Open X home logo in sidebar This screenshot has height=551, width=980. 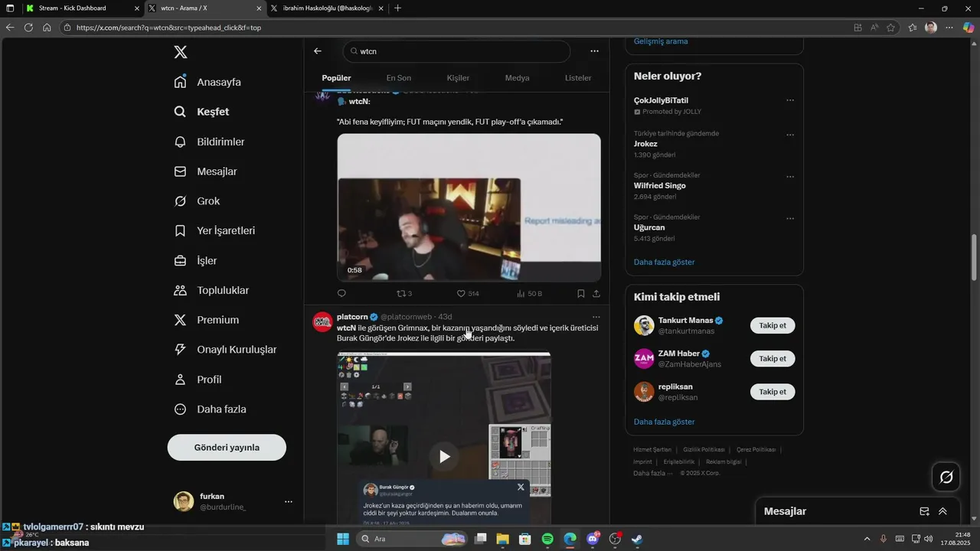(x=181, y=52)
